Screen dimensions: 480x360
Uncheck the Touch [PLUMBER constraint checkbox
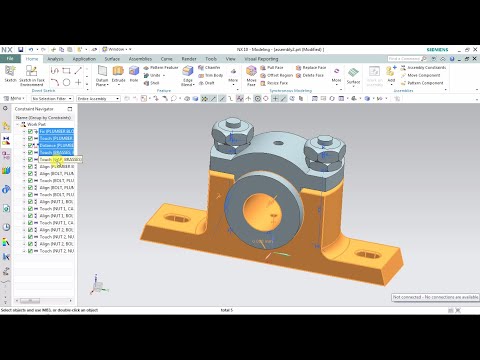tap(30, 138)
